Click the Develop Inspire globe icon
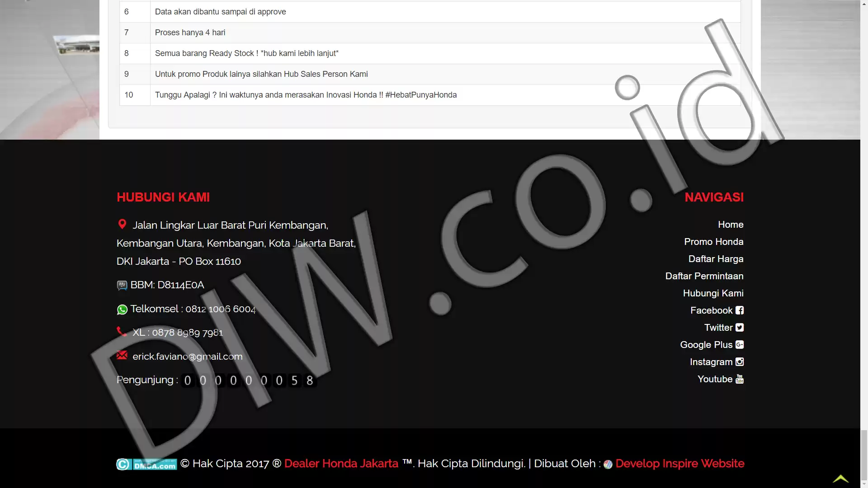868x488 pixels. tap(608, 465)
